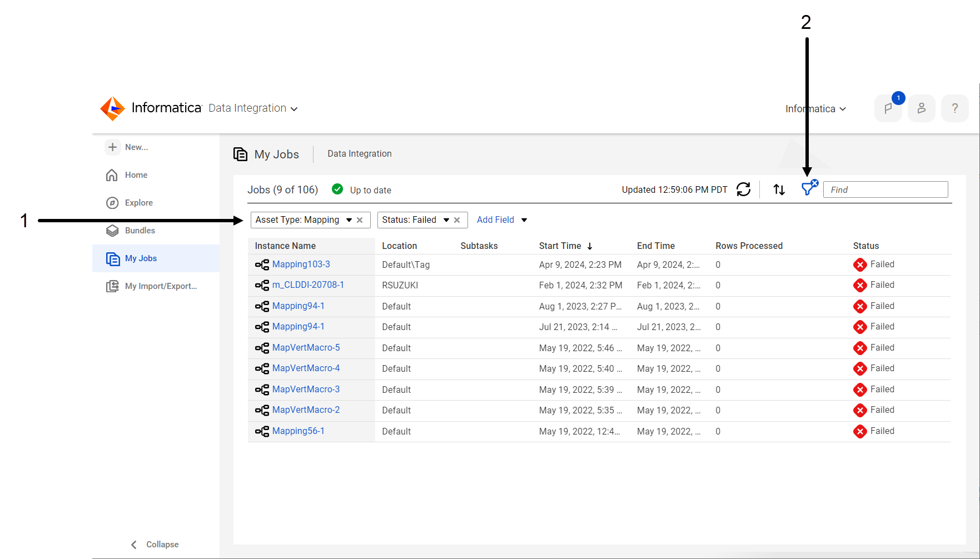
Task: Click Updated 12:59:06 PM PDT text
Action: tap(674, 190)
